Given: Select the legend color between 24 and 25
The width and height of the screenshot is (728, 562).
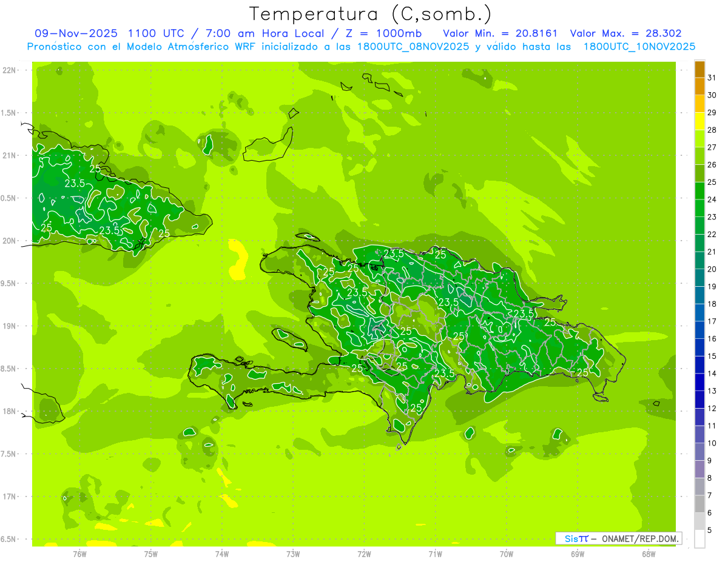Looking at the screenshot, I should (x=699, y=191).
